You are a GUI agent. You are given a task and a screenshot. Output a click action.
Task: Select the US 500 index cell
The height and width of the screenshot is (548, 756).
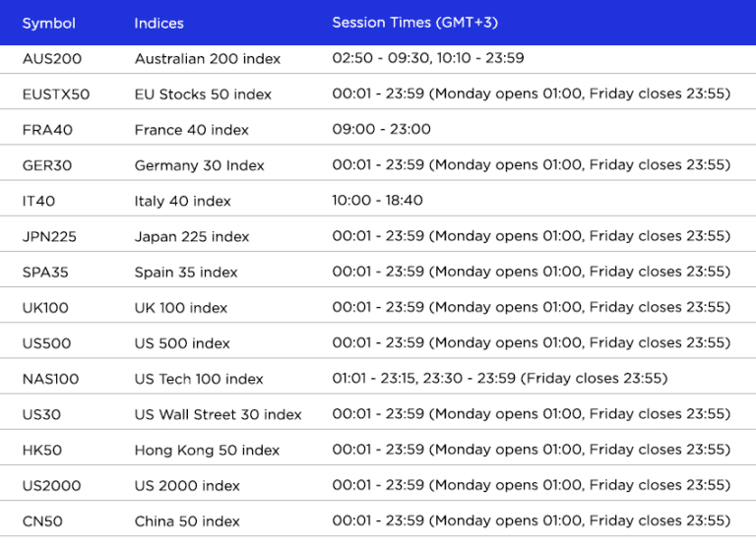pos(182,343)
